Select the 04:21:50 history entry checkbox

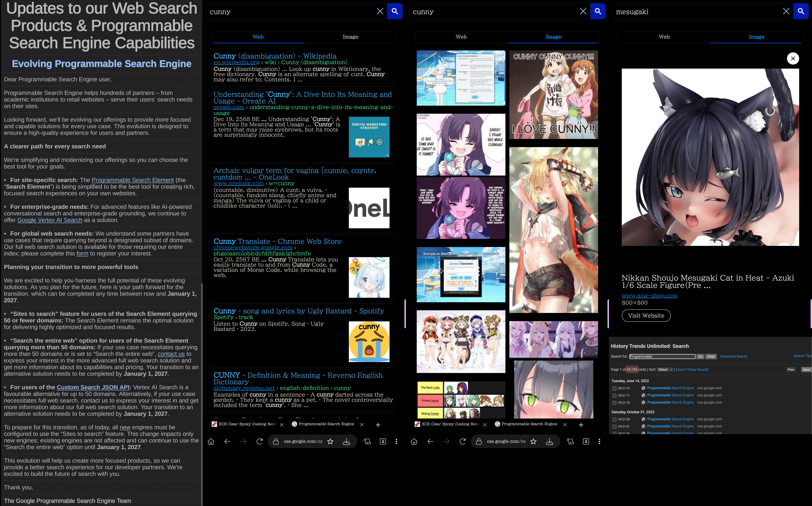coord(614,419)
